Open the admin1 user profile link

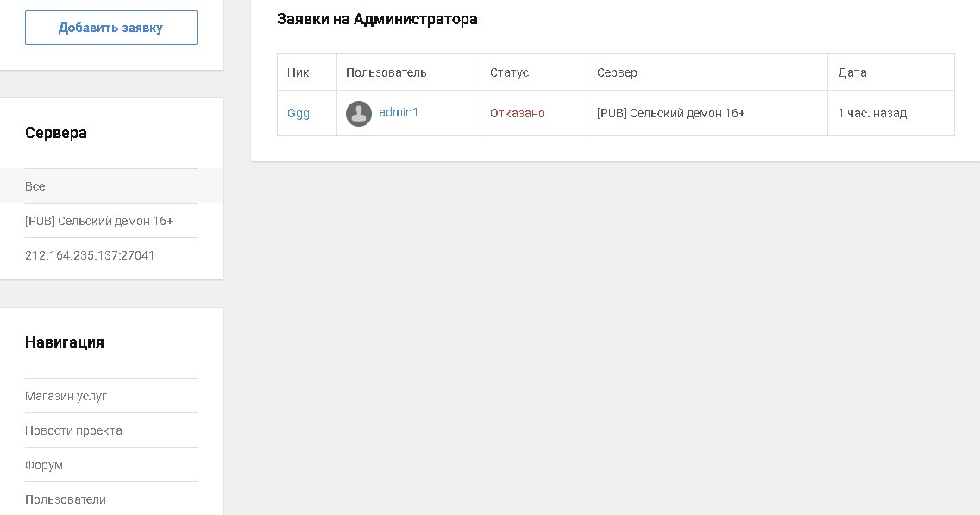click(x=399, y=113)
